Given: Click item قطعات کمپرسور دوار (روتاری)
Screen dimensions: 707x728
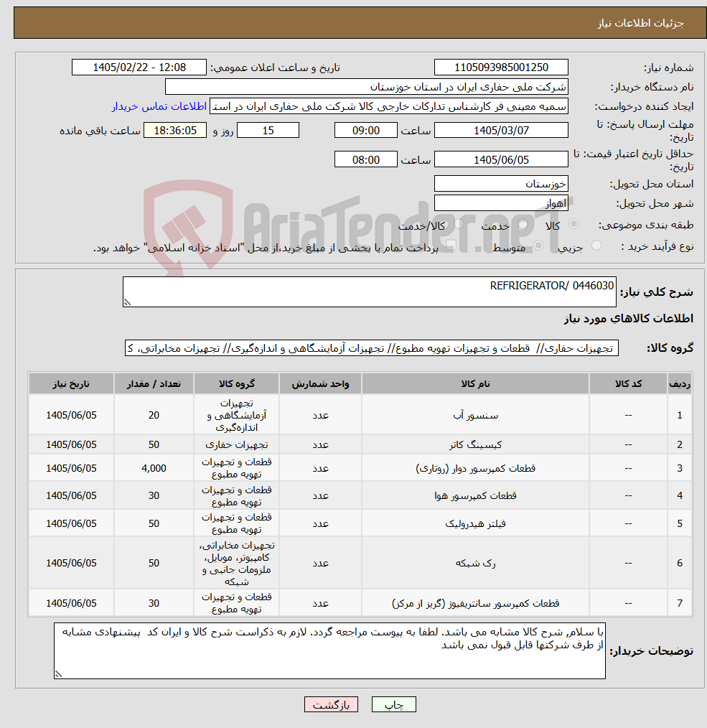Looking at the screenshot, I should pos(475,468).
